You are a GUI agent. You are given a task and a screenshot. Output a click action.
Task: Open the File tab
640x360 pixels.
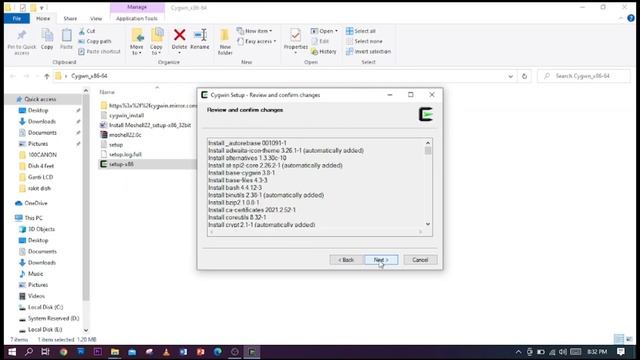[x=17, y=18]
